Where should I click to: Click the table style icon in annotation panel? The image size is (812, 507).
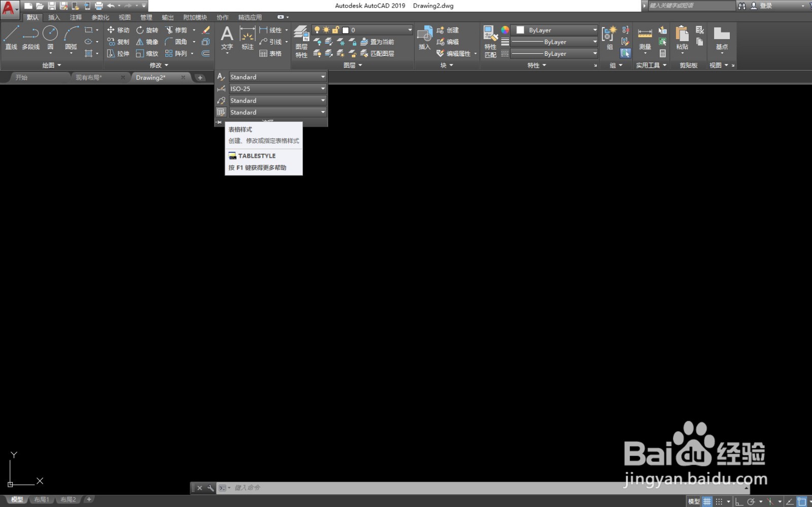coord(221,112)
